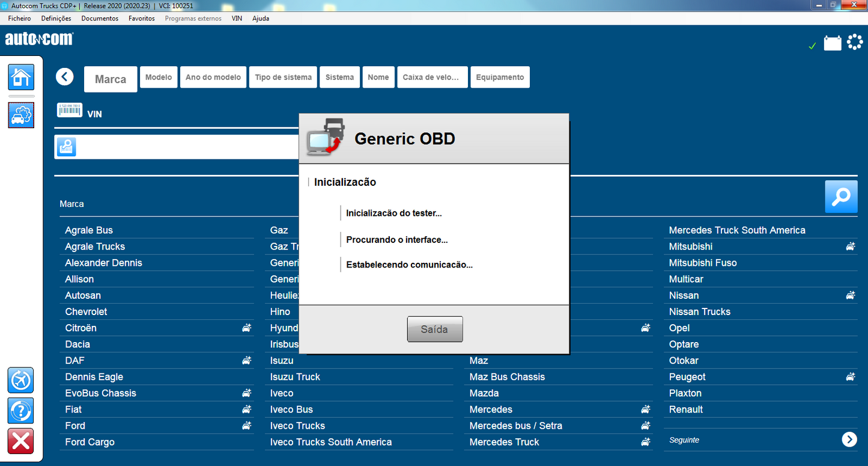Click the red X exit icon

pyautogui.click(x=21, y=441)
